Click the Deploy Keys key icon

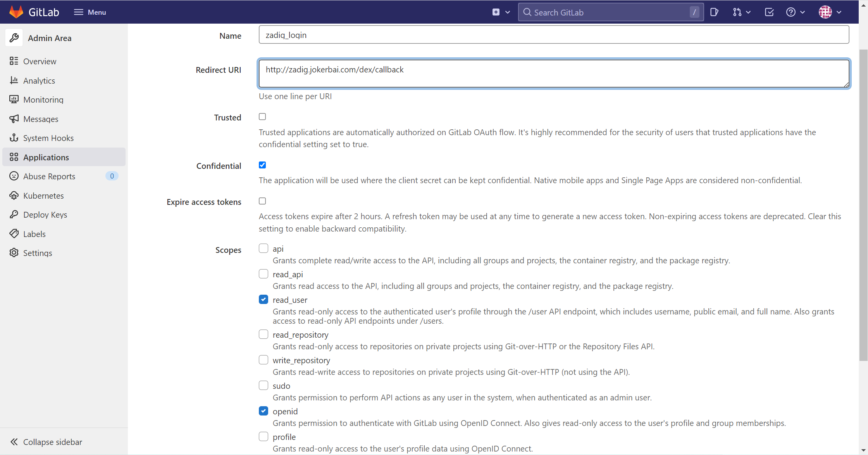(x=14, y=214)
